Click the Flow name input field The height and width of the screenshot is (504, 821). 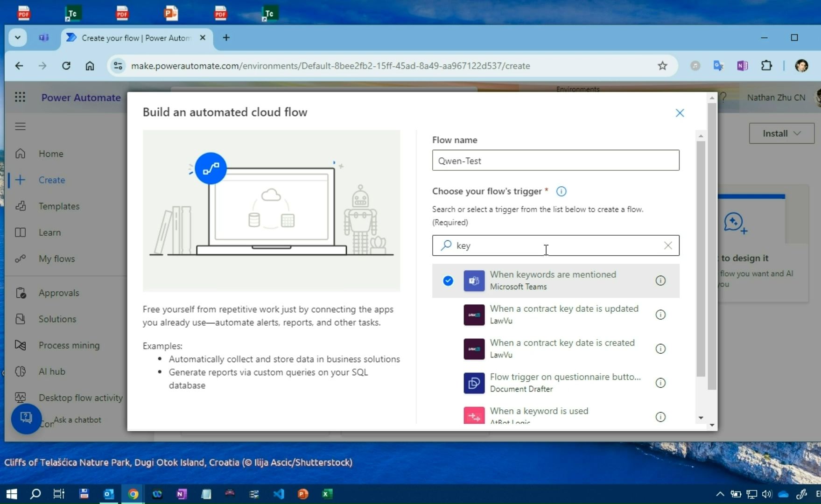555,161
